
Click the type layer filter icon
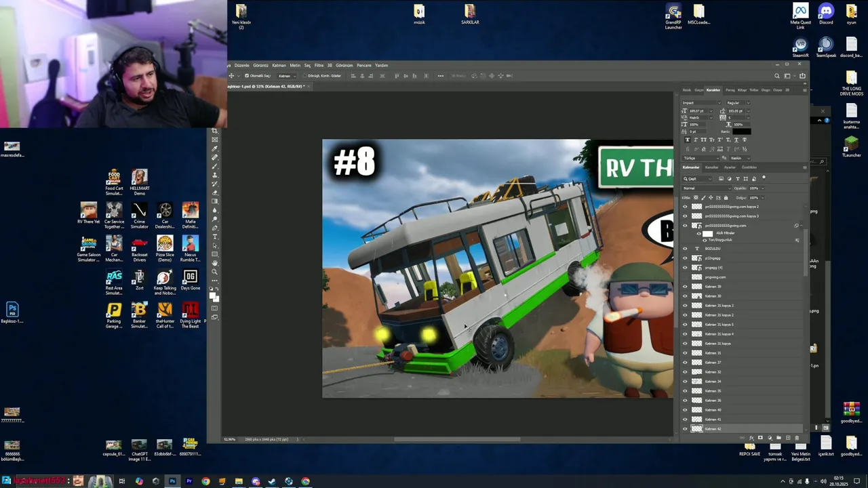click(738, 179)
